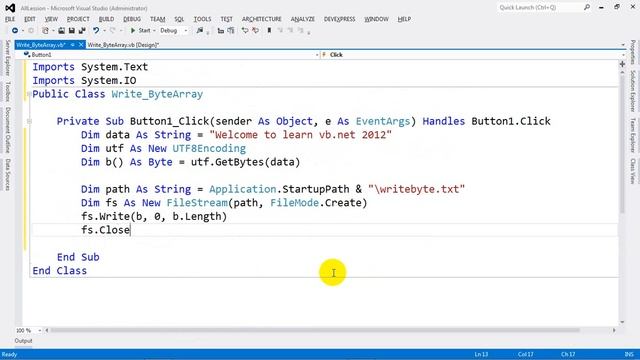Image resolution: width=640 pixels, height=360 pixels.
Task: Open the ARCHITECTURE menu
Action: (x=262, y=19)
